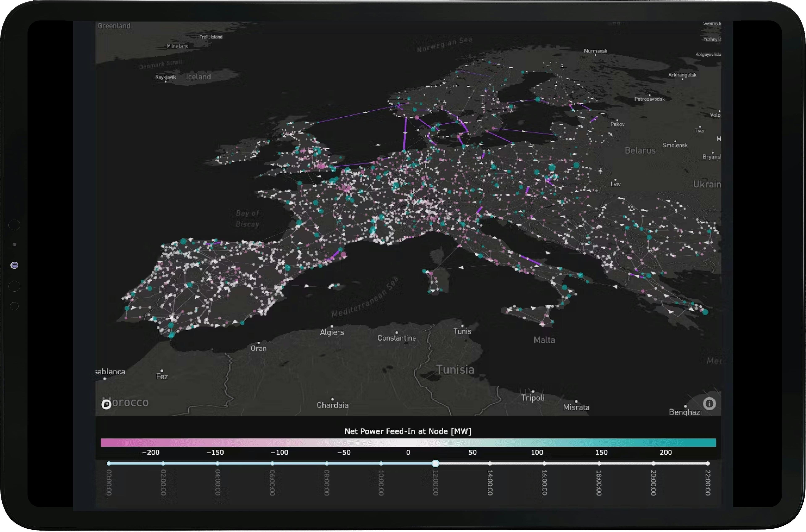Click the Fez city label

click(162, 377)
